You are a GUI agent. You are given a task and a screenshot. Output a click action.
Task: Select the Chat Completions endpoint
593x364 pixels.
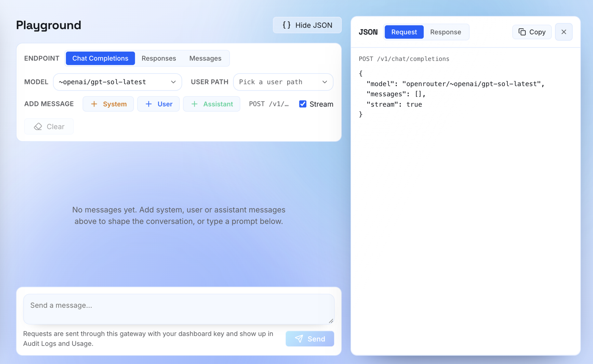tap(100, 58)
